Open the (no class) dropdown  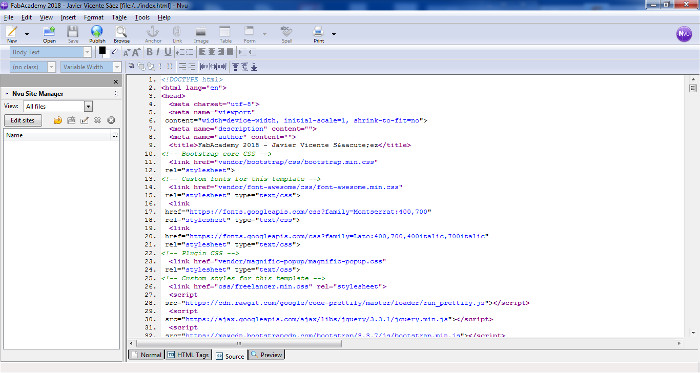click(33, 67)
